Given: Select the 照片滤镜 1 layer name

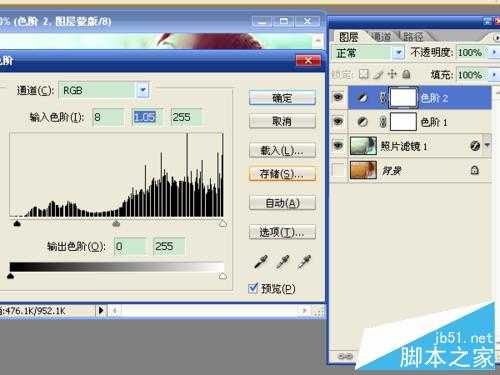Looking at the screenshot, I should tap(404, 146).
